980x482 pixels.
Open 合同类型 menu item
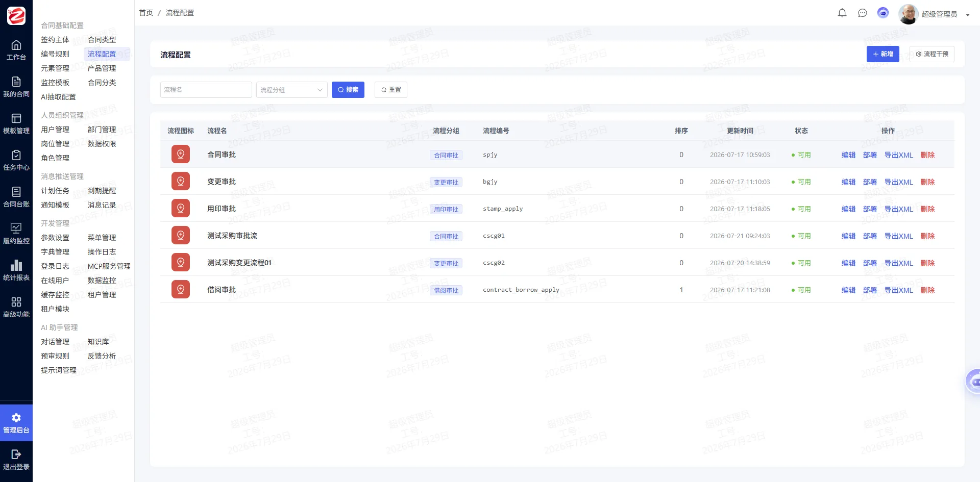click(x=102, y=40)
